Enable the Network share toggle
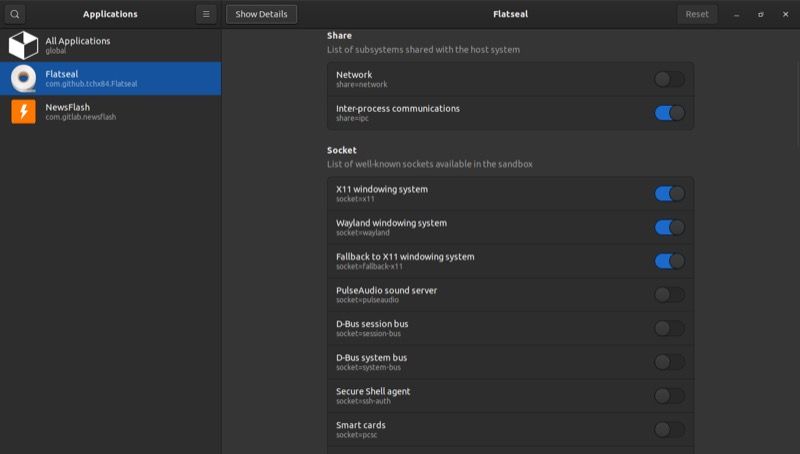This screenshot has height=454, width=800. tap(669, 79)
